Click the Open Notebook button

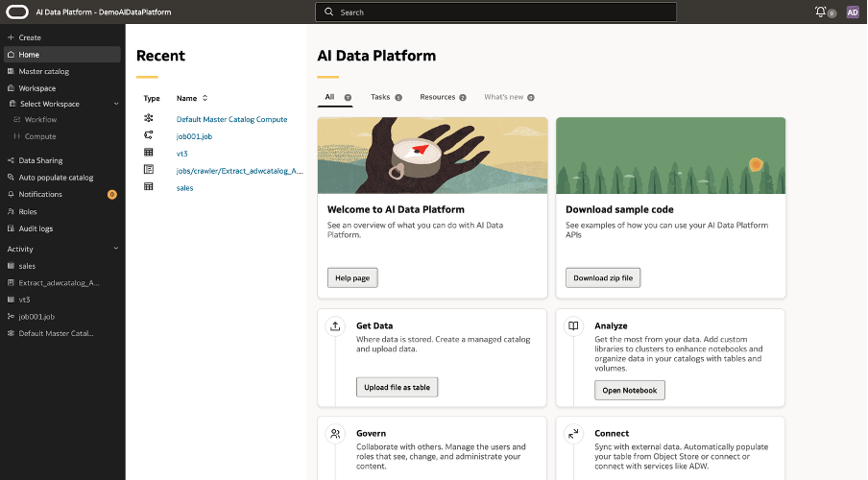pos(630,391)
